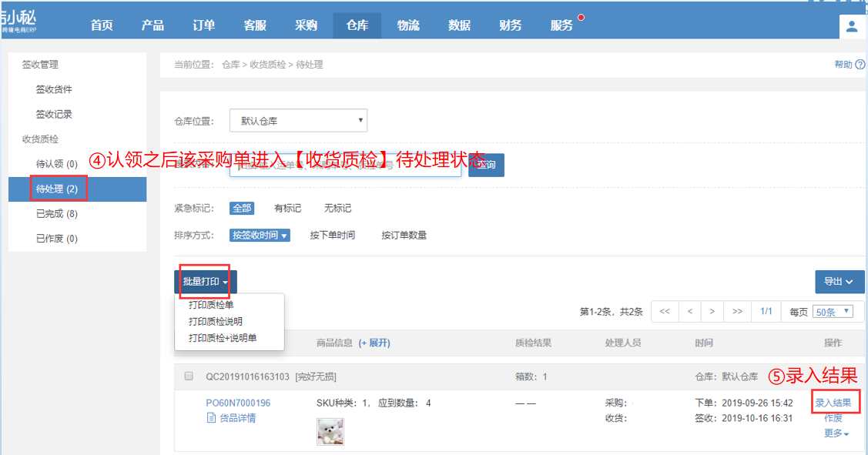Viewport: 868px width, 455px height.
Task: Check the QC20191016163103 row checkbox
Action: coord(189,376)
